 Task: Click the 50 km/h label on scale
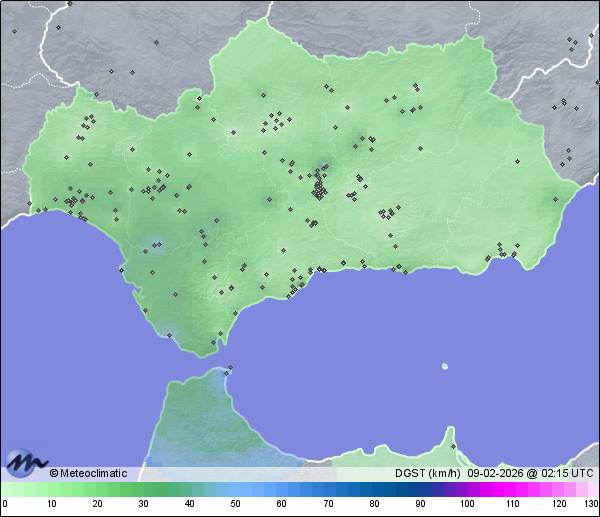point(234,504)
